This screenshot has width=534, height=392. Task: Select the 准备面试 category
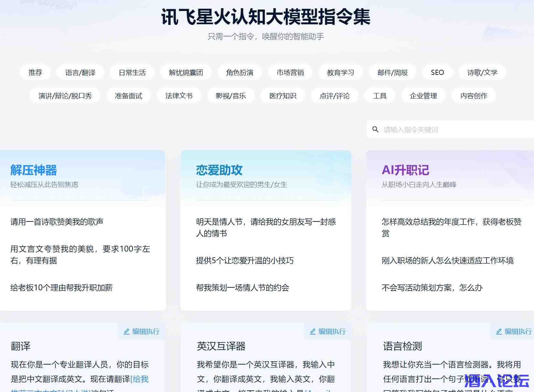point(128,96)
